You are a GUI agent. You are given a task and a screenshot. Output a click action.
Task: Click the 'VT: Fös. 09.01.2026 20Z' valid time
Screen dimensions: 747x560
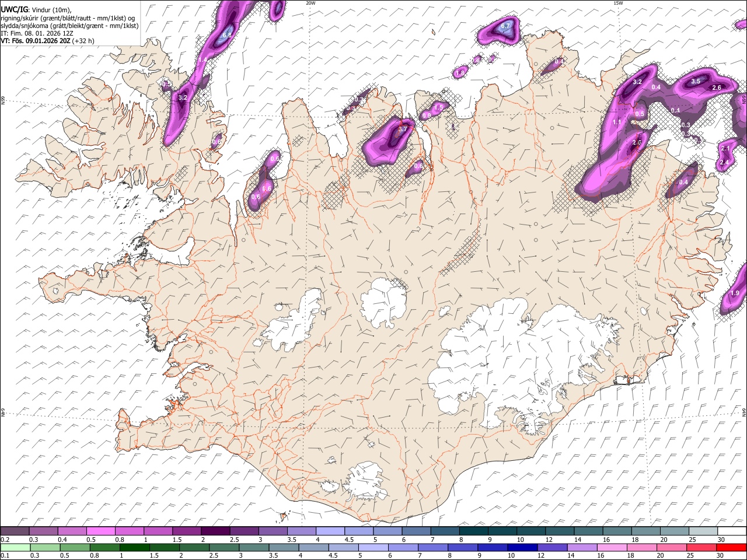36,41
